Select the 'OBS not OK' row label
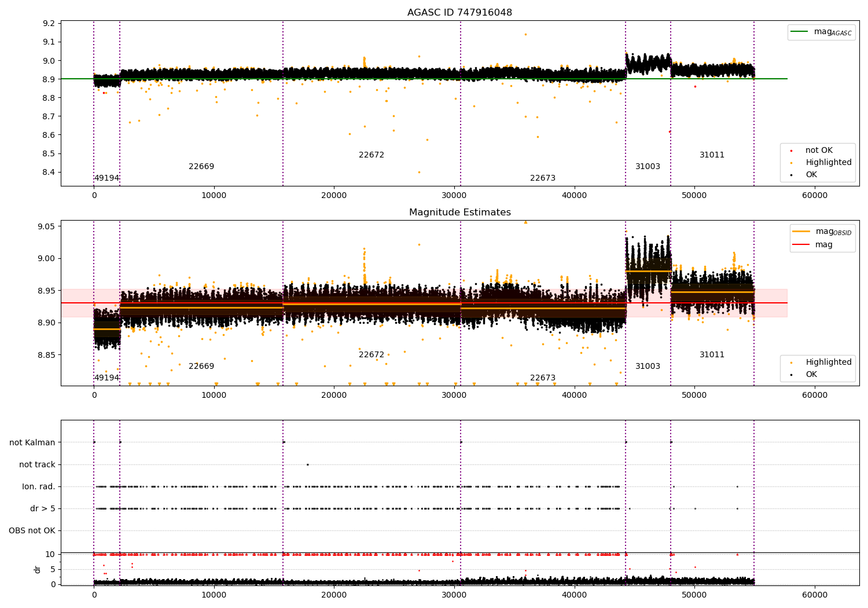The image size is (868, 608). coord(32,531)
